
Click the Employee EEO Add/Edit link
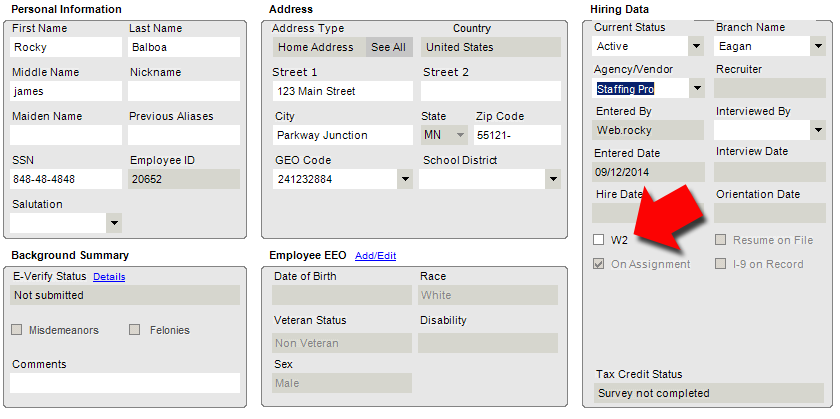(376, 256)
